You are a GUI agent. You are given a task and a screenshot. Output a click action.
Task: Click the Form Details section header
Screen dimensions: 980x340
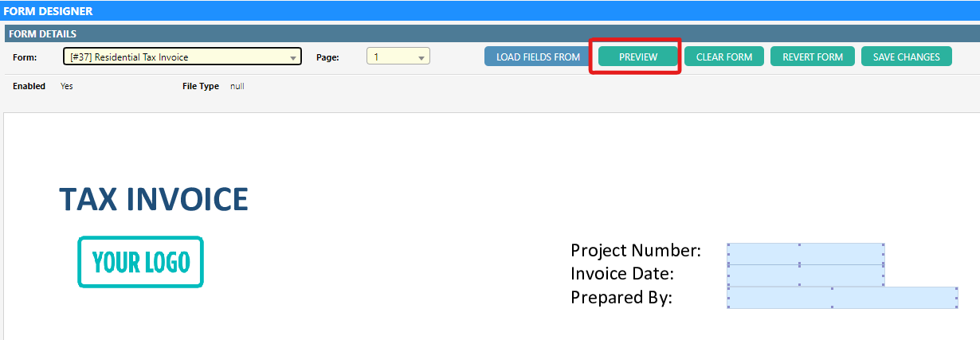tap(43, 34)
